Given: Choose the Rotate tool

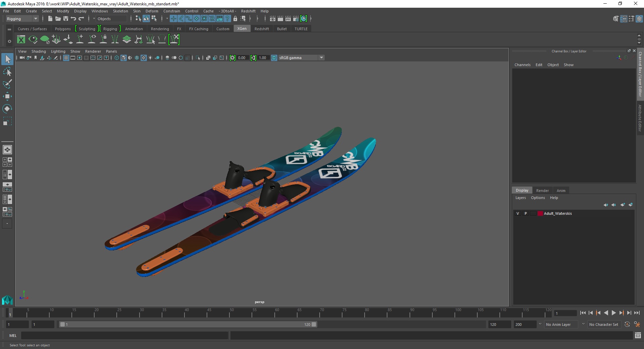Looking at the screenshot, I should point(7,108).
